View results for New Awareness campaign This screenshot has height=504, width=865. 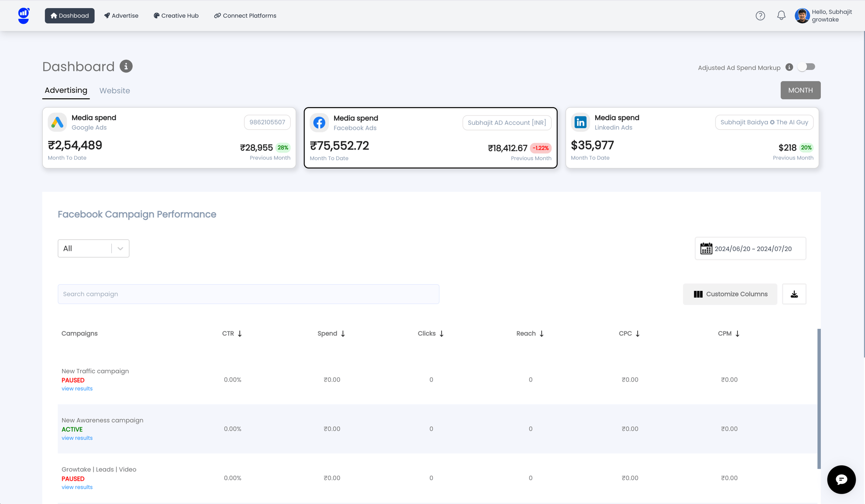click(x=77, y=438)
